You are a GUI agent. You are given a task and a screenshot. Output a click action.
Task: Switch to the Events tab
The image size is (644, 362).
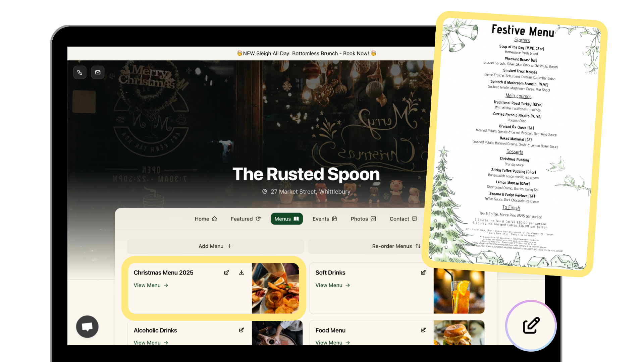point(325,219)
